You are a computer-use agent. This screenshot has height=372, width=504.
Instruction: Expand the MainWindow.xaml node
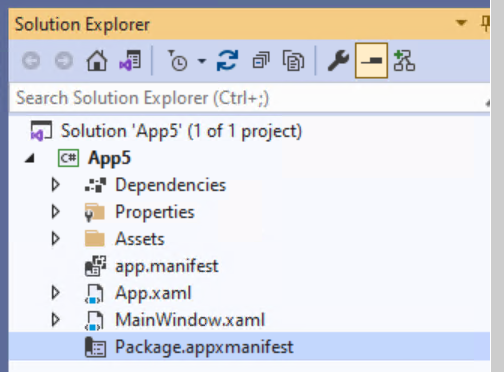click(x=56, y=320)
